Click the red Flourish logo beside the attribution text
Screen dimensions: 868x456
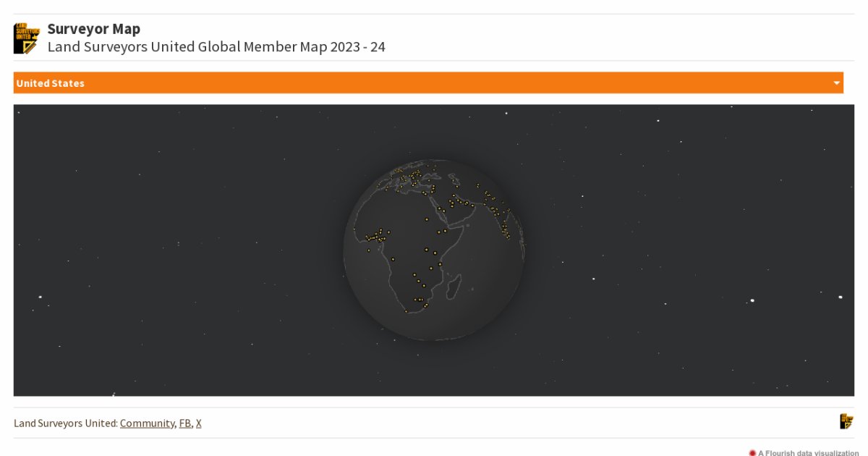point(753,452)
